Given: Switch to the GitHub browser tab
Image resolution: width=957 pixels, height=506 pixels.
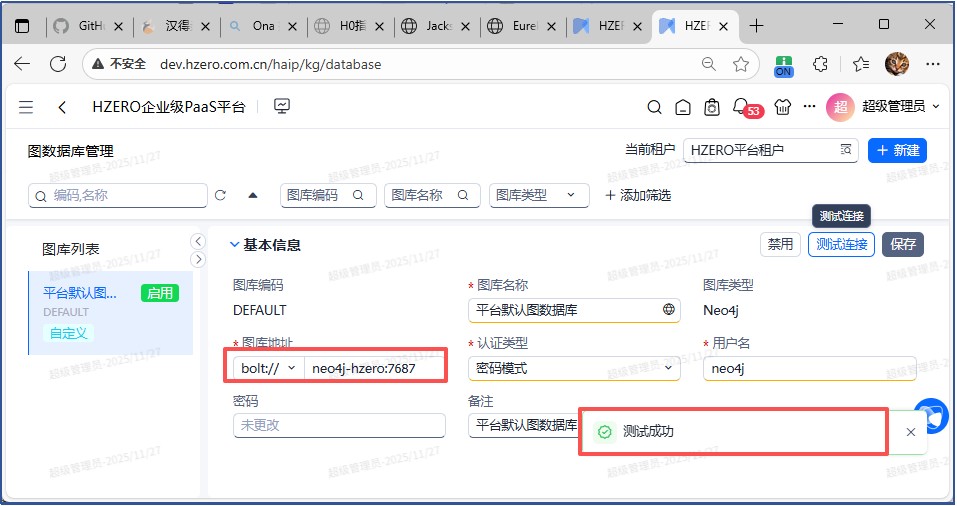Looking at the screenshot, I should coord(90,26).
